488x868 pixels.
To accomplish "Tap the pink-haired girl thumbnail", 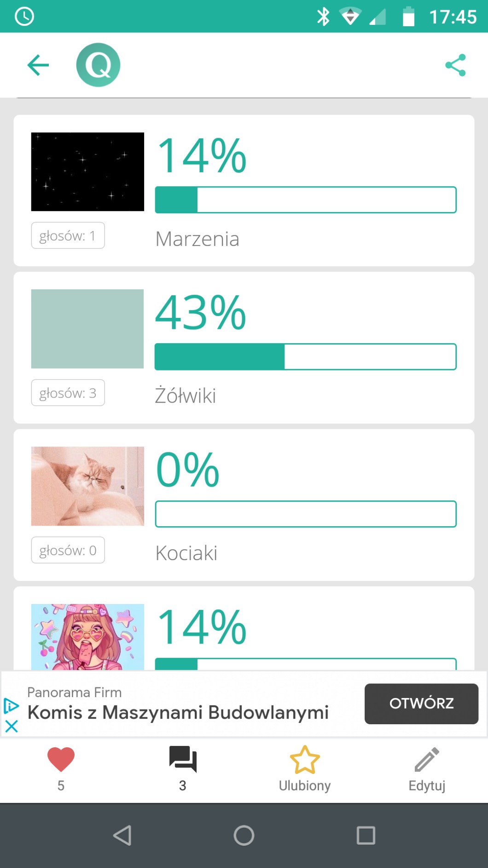I will 87,637.
